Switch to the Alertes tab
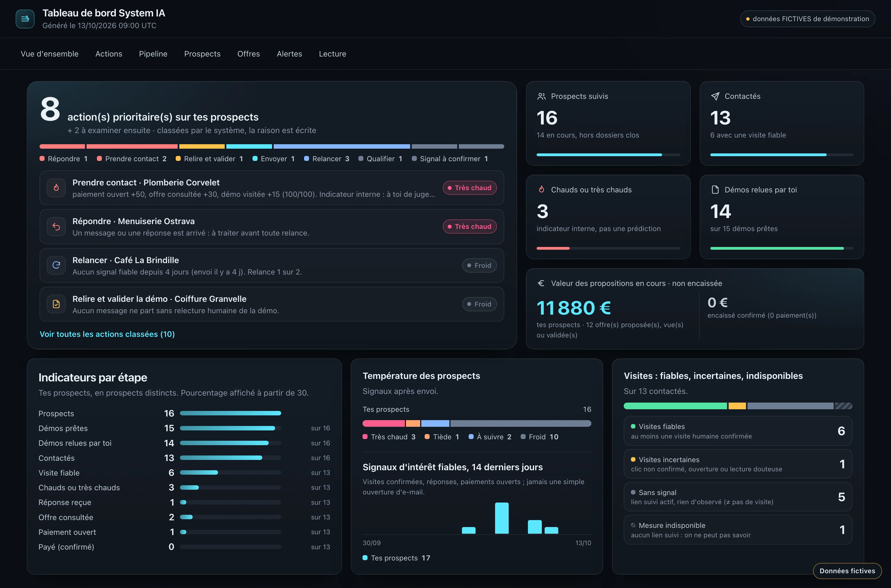891x588 pixels. pos(290,54)
